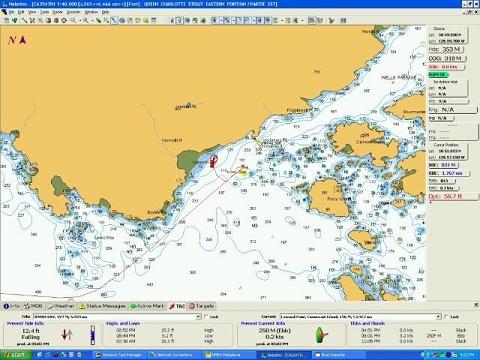The height and width of the screenshot is (360, 480).
Task: Click the red depth readout in side panel
Action: (x=445, y=197)
